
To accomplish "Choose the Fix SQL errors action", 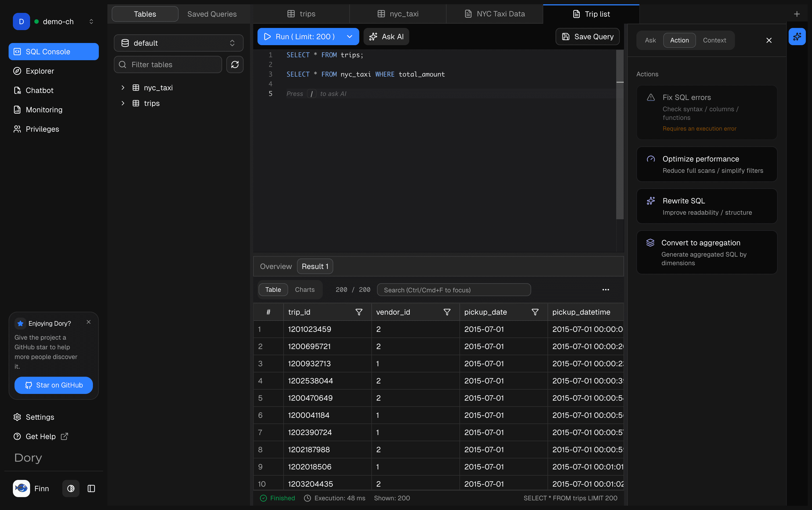I will (706, 112).
